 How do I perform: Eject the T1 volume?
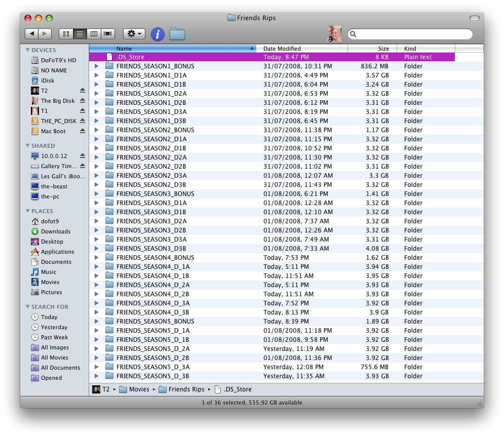(x=82, y=111)
